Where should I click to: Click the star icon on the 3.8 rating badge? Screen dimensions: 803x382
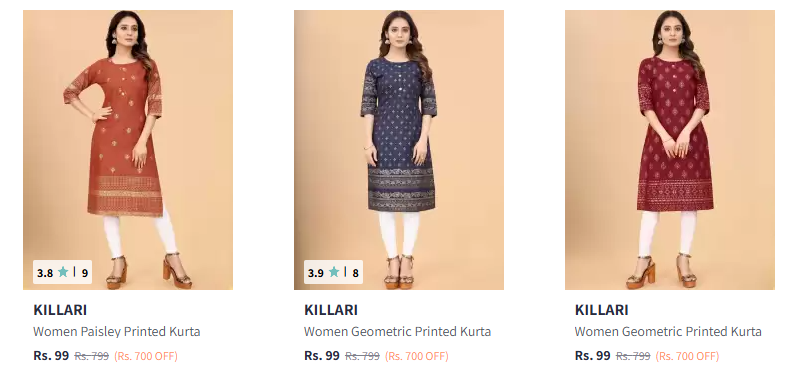click(63, 272)
